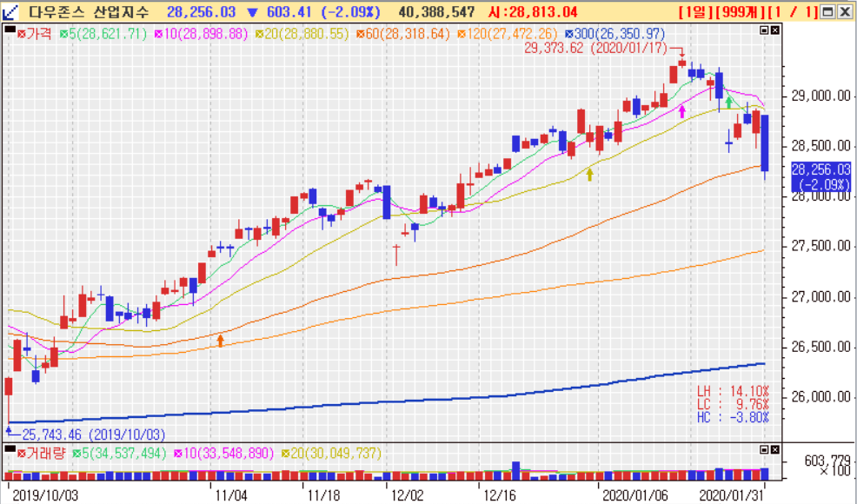The width and height of the screenshot is (857, 504).
Task: Click the 26,000.00 price axis label
Action: click(x=820, y=397)
